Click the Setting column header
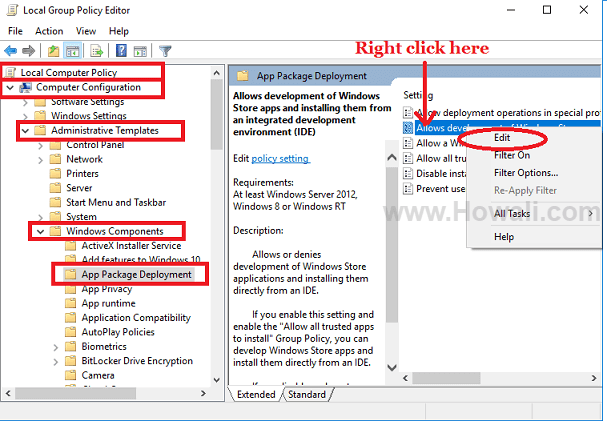 tap(418, 95)
